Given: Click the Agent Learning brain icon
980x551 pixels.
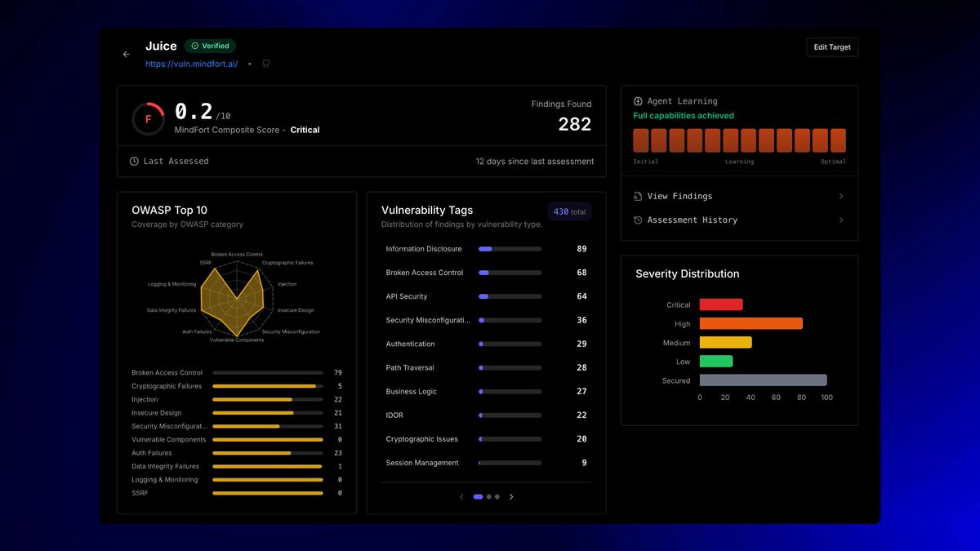Looking at the screenshot, I should point(638,101).
